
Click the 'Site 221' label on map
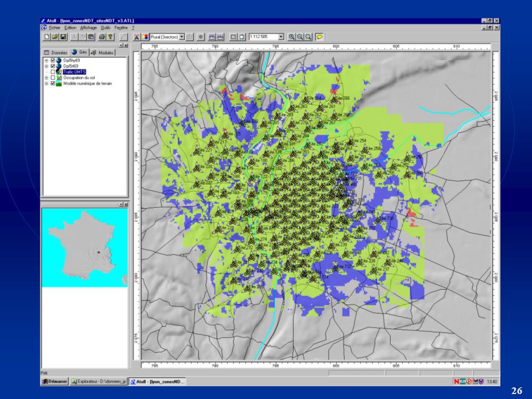(204, 150)
